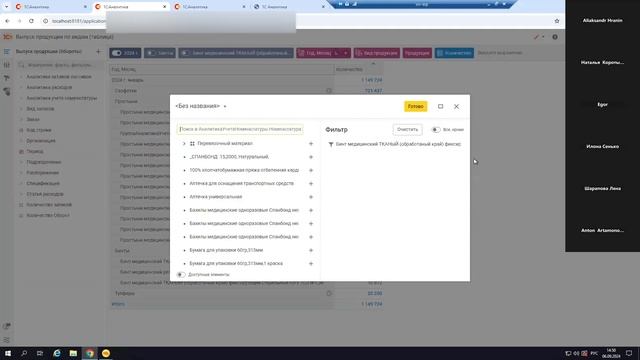This screenshot has height=360, width=640.
Task: Maximize the filter dialog
Action: click(440, 107)
